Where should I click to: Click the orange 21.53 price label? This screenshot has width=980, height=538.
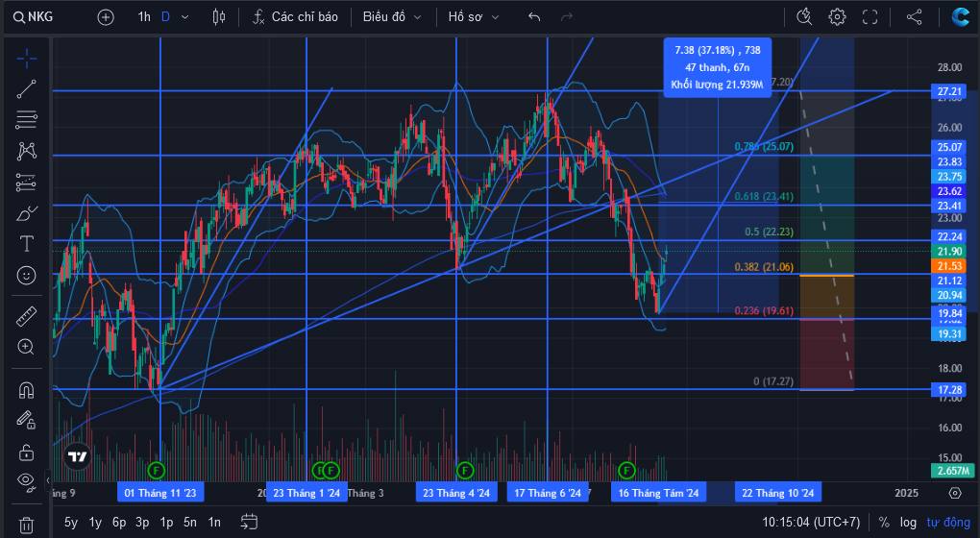[x=948, y=266]
